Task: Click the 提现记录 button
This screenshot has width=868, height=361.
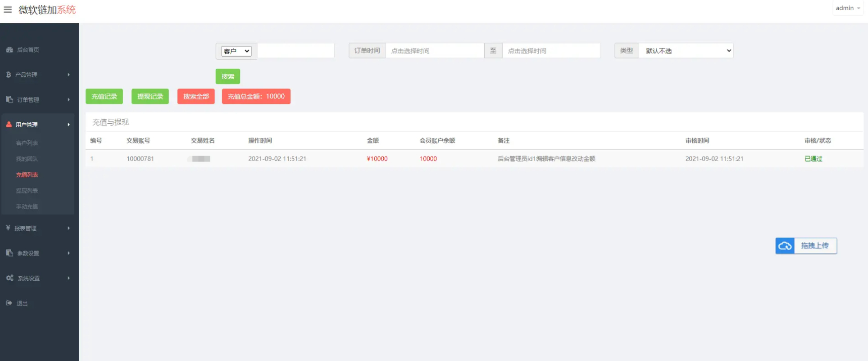Action: point(150,96)
